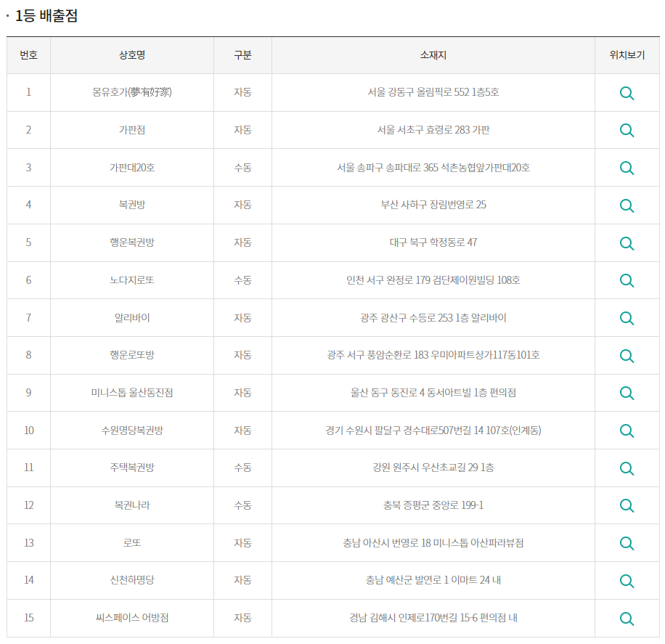This screenshot has height=644, width=665.
Task: Show location of 씨스페이스 어방점
Action: click(626, 618)
